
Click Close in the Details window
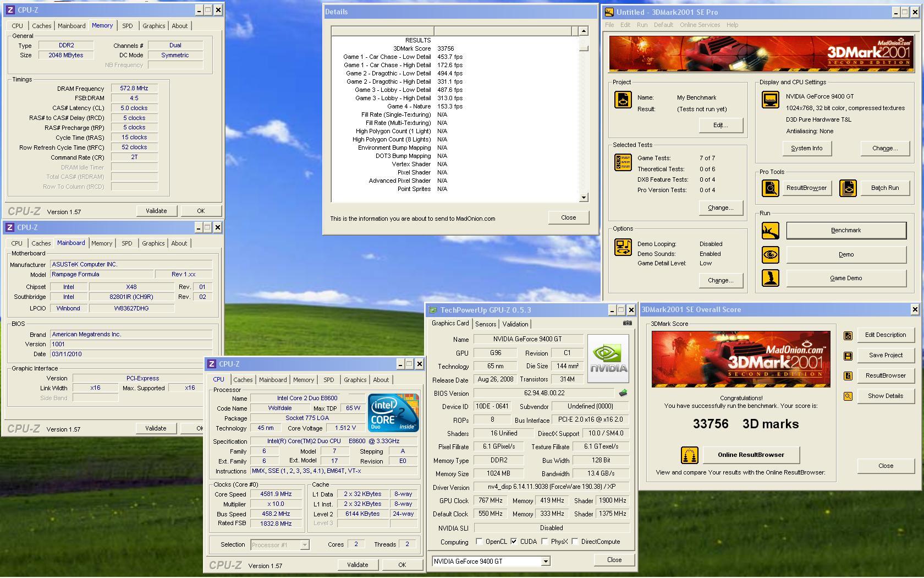(568, 217)
